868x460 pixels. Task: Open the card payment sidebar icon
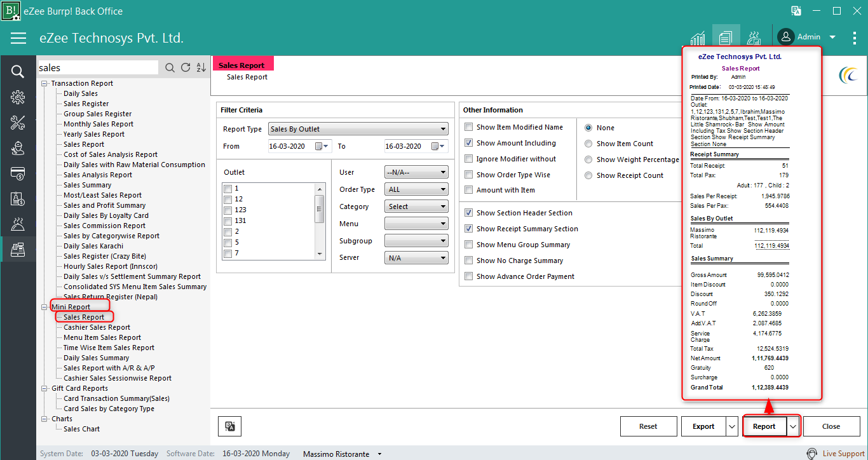click(x=18, y=173)
